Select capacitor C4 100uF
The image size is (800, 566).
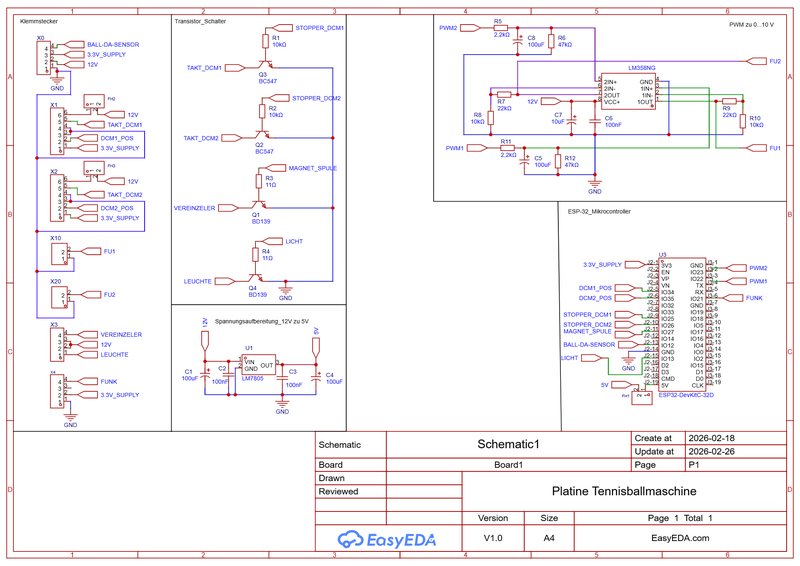316,378
